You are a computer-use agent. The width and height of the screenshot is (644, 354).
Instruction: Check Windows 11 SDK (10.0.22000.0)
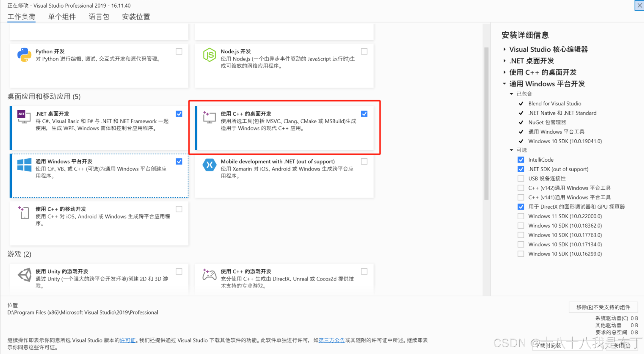521,216
